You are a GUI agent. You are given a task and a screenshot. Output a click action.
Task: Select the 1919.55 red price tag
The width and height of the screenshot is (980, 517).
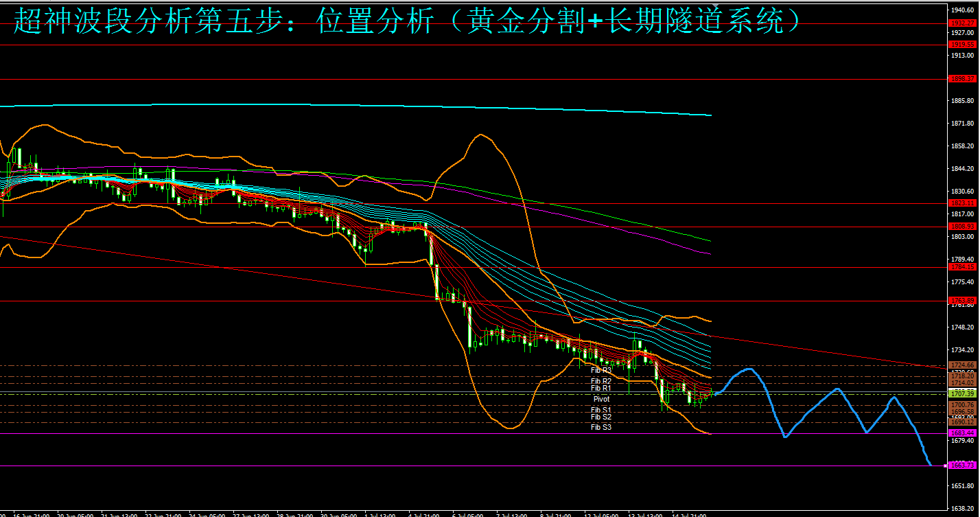pyautogui.click(x=962, y=45)
